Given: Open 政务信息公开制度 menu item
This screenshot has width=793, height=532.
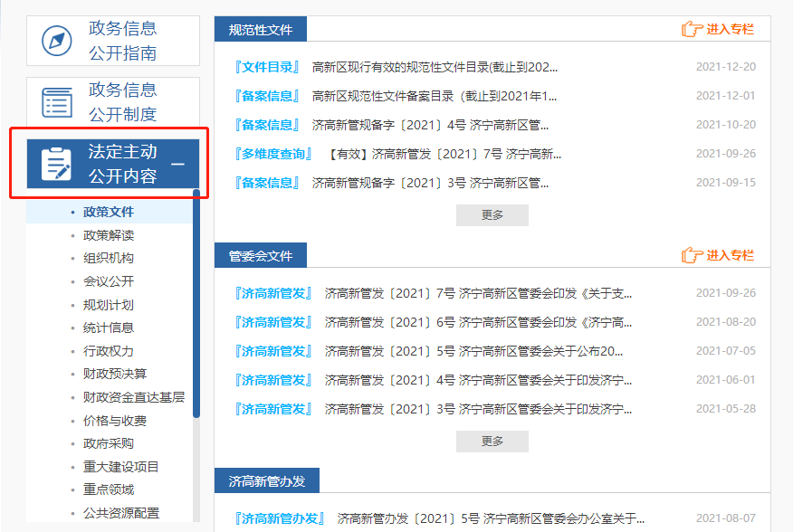Looking at the screenshot, I should pyautogui.click(x=113, y=102).
